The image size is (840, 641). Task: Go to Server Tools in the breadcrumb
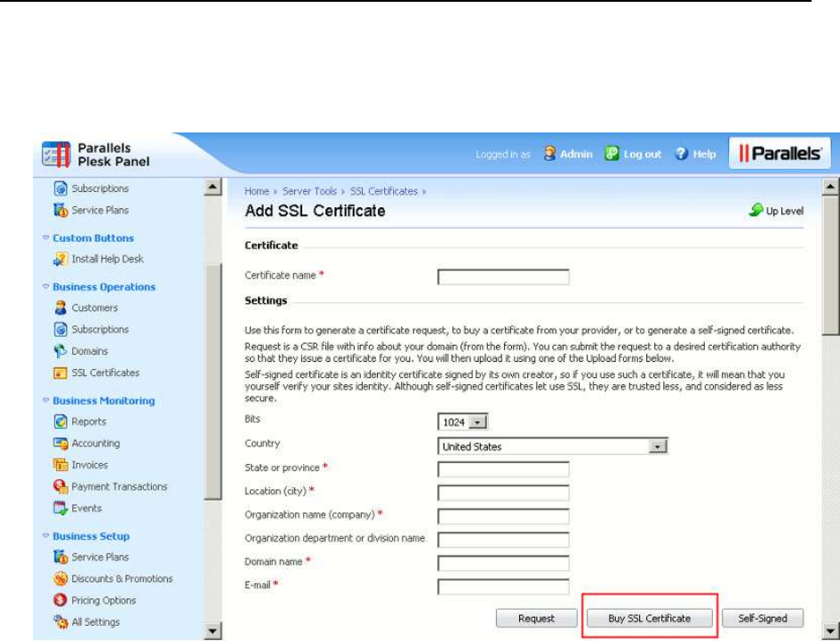tap(309, 191)
